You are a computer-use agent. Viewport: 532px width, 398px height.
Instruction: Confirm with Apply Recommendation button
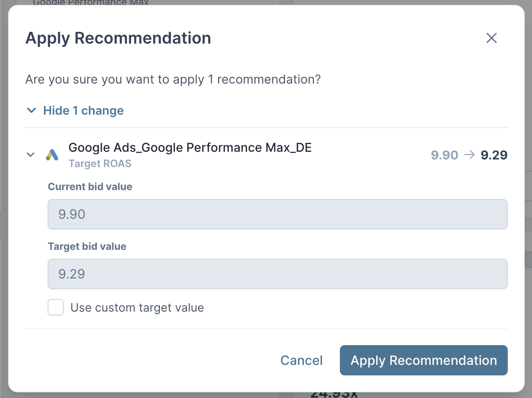tap(423, 360)
